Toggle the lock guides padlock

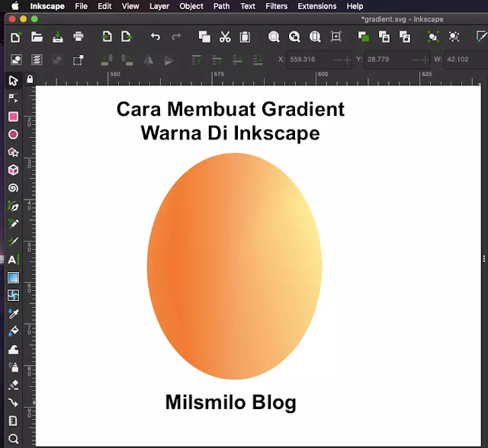(30, 79)
